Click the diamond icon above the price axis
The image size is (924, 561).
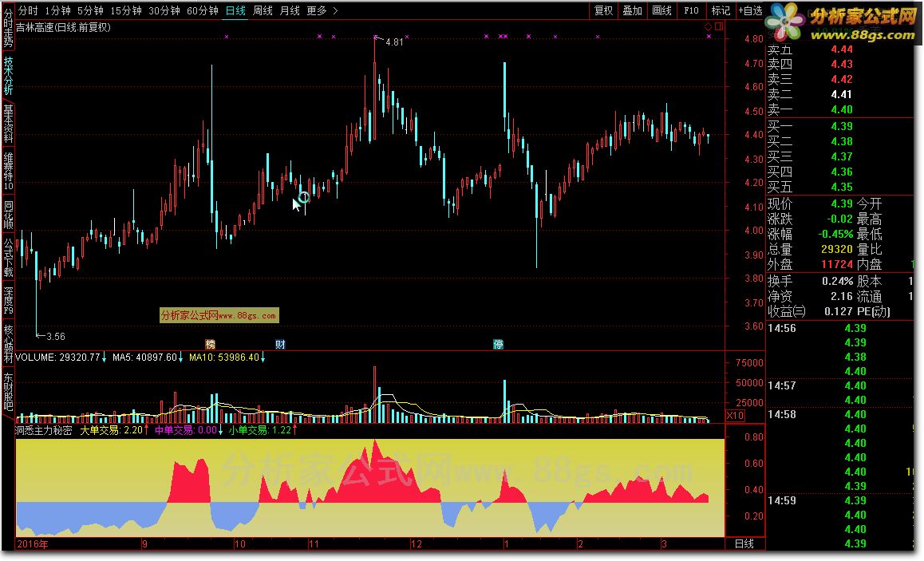click(x=708, y=26)
